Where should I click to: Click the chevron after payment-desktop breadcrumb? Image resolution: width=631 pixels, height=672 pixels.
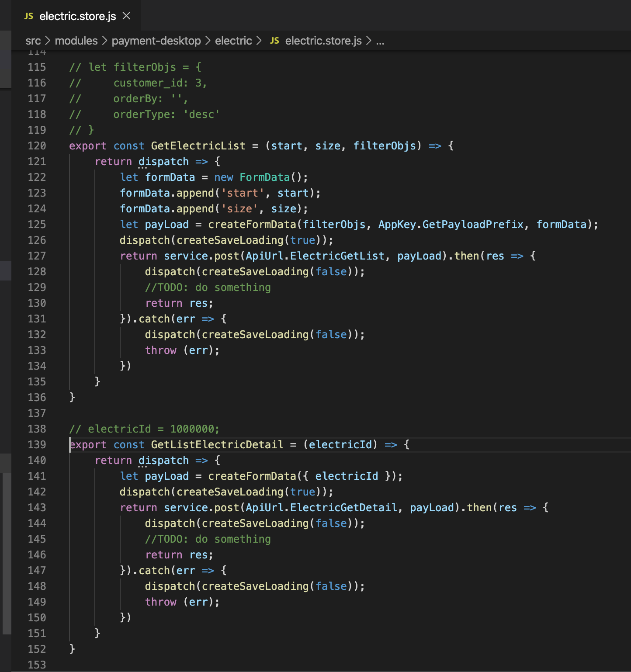pyautogui.click(x=208, y=41)
